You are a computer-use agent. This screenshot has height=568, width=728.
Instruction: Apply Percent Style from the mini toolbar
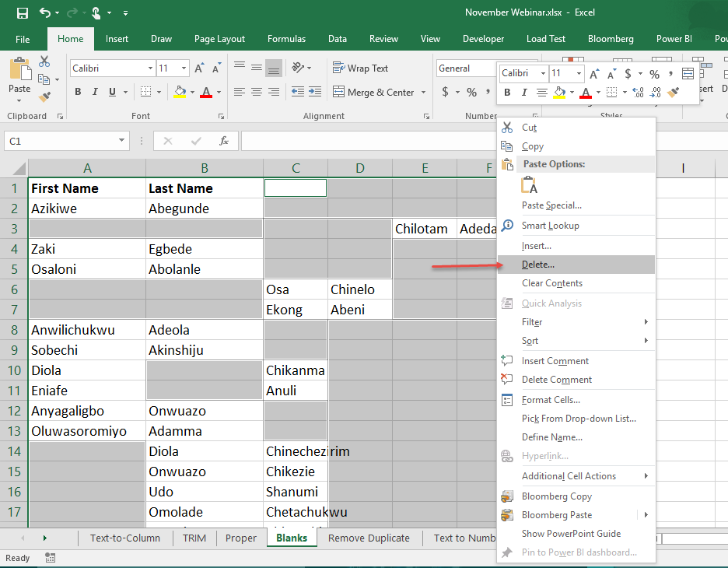coord(654,73)
